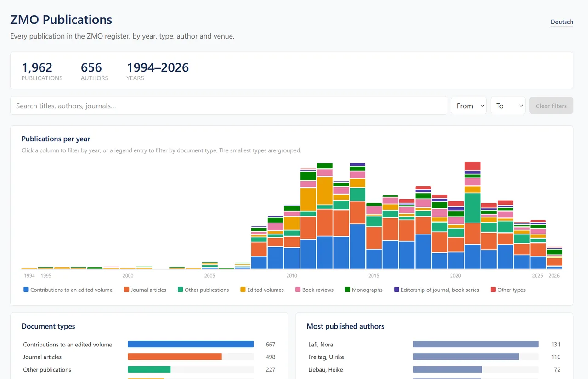Select the 2025 column in chart
The image size is (588, 379).
[538, 245]
